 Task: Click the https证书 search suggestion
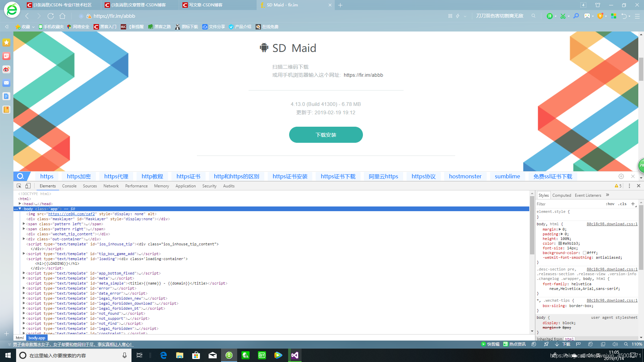click(189, 176)
